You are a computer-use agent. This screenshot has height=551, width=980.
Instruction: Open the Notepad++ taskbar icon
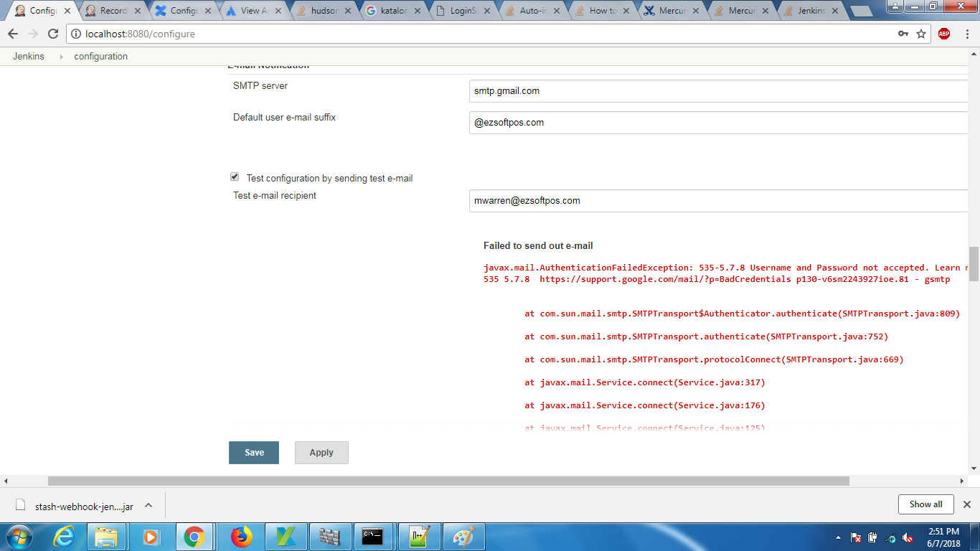(419, 537)
